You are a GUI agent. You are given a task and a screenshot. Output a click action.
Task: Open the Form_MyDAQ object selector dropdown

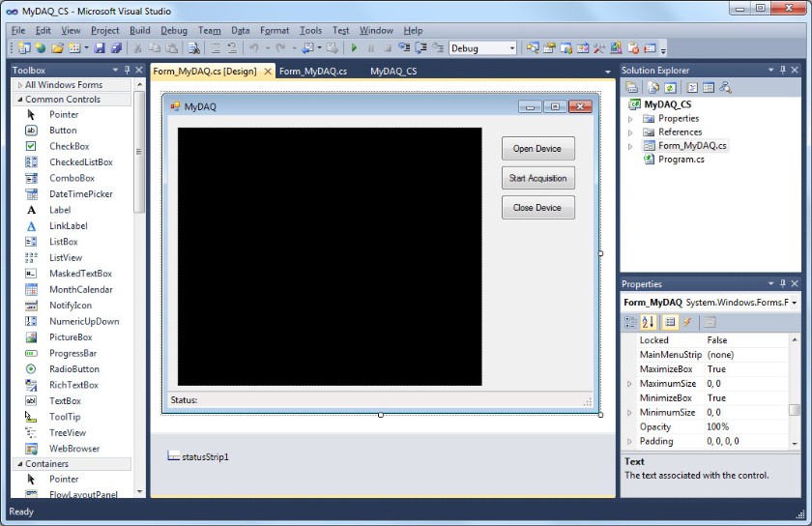794,303
